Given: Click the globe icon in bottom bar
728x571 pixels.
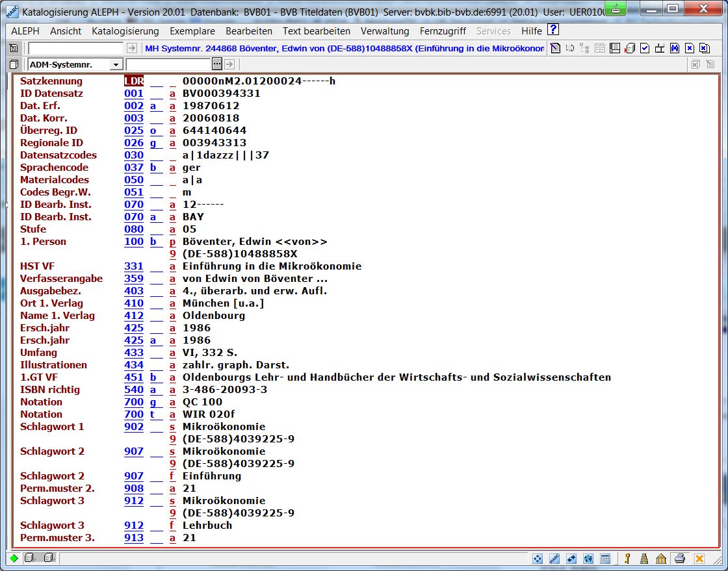Looking at the screenshot, I should [588, 559].
